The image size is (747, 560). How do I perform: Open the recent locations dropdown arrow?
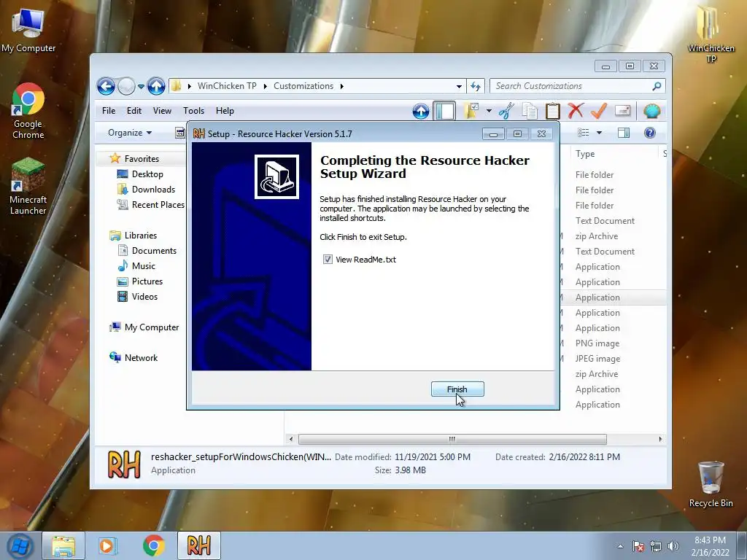click(x=141, y=87)
